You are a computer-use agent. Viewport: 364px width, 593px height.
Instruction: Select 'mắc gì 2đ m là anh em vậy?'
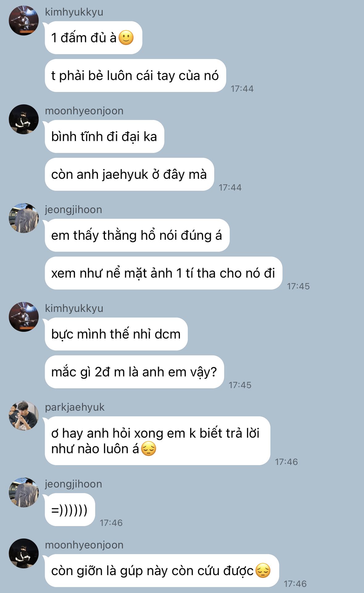pos(134,372)
